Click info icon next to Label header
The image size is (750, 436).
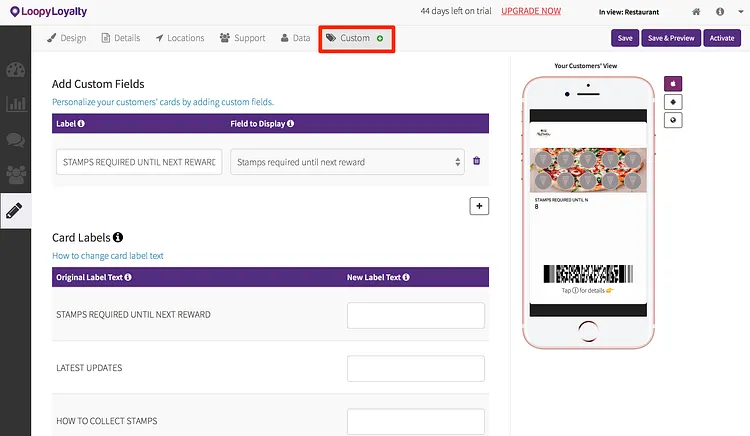[x=81, y=123]
